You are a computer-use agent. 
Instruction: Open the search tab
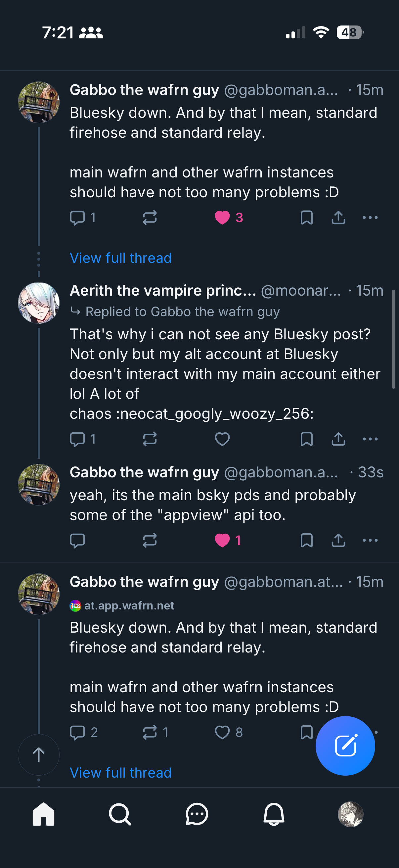(x=120, y=814)
